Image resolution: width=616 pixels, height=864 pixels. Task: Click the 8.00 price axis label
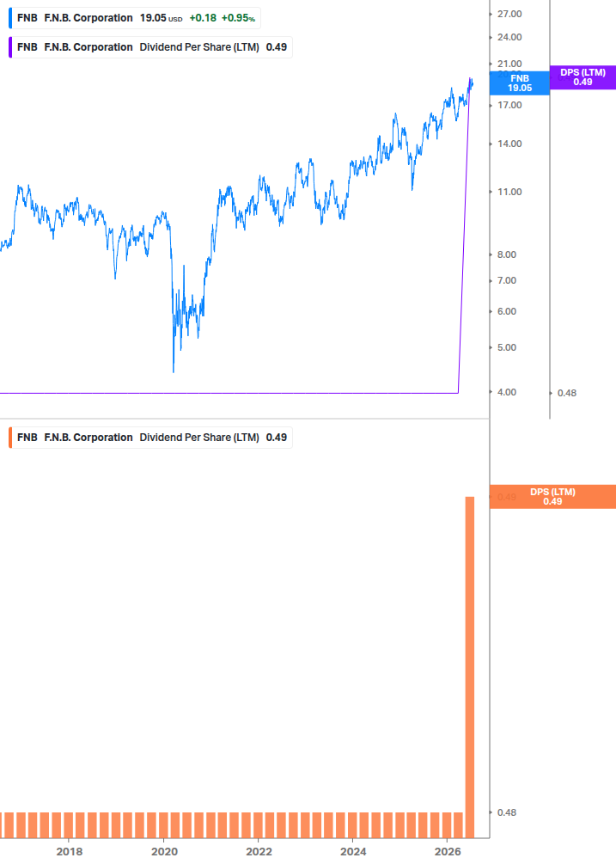tap(507, 254)
